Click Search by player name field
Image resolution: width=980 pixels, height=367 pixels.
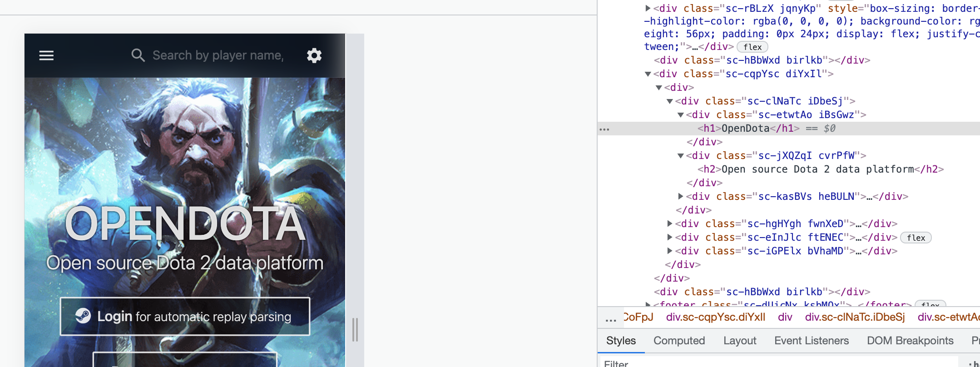(x=218, y=55)
